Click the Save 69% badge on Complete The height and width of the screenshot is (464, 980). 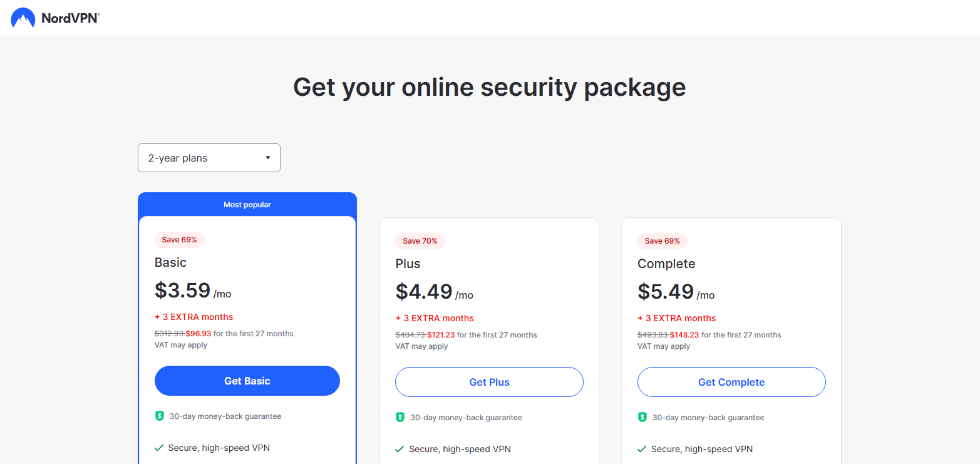[x=663, y=241]
